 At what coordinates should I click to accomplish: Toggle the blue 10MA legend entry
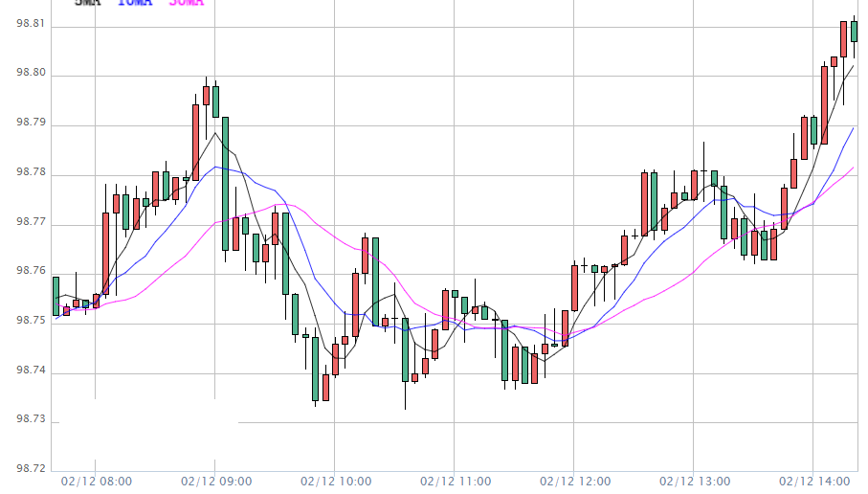135,3
